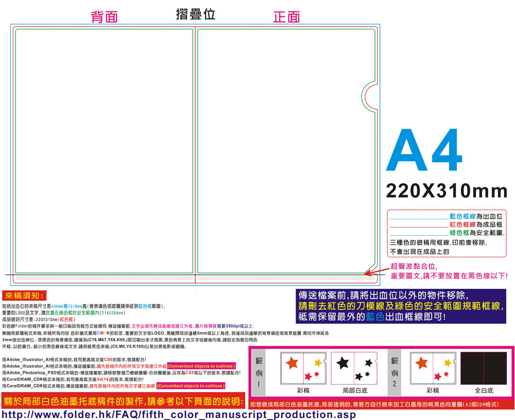The image size is (515, 420).
Task: Click the black 摺疊位 fold label
Action: [x=196, y=14]
